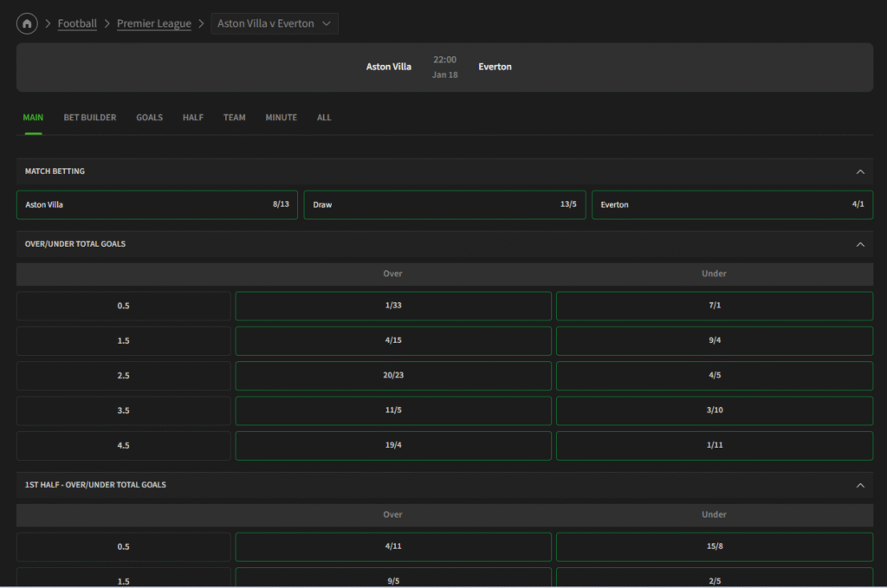
Task: Click the home icon in the breadcrumb
Action: (x=26, y=23)
